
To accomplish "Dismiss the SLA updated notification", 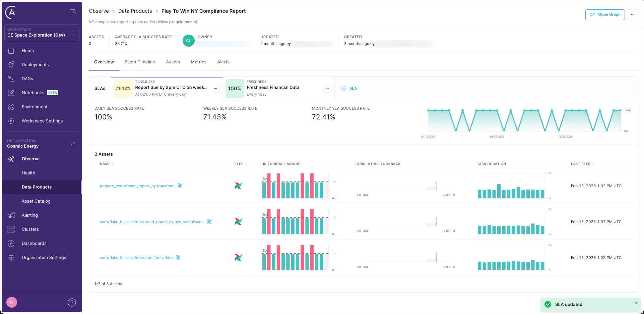I will coord(635,303).
